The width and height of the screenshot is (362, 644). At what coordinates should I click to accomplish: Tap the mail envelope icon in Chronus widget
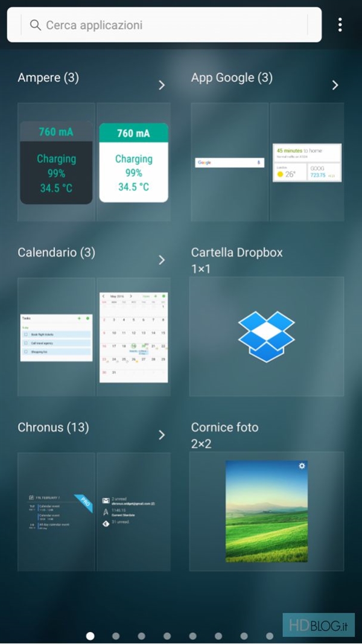[106, 500]
